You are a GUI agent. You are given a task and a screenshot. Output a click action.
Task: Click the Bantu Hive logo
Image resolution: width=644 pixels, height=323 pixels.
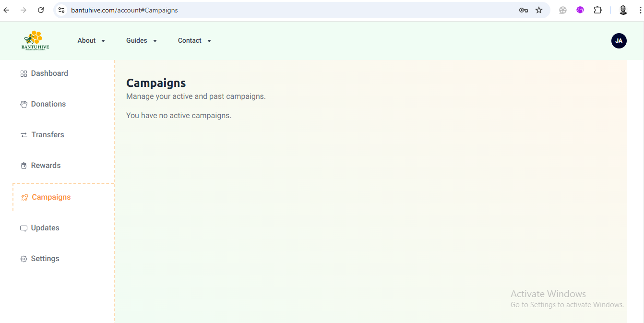[x=35, y=41]
